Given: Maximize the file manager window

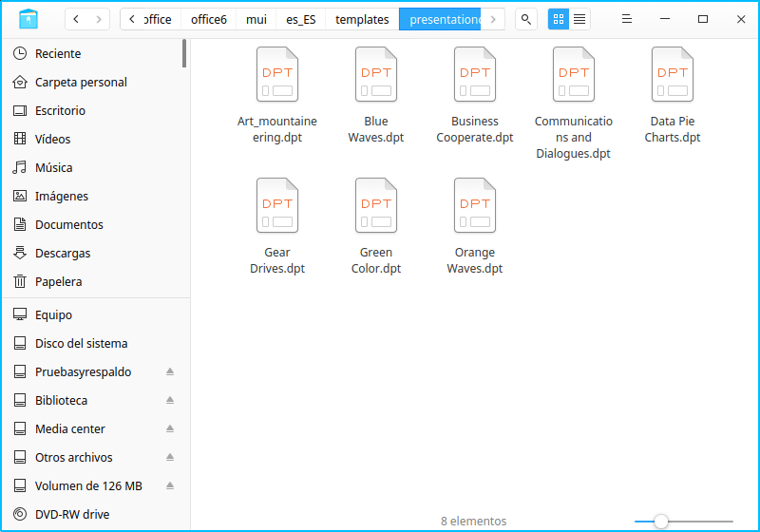Looking at the screenshot, I should pos(703,19).
